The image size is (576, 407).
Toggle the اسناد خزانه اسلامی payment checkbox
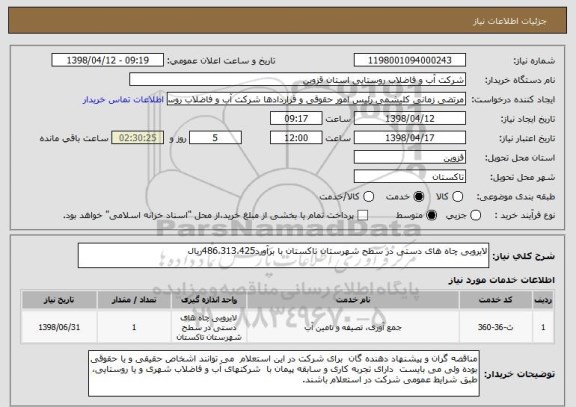tap(363, 216)
